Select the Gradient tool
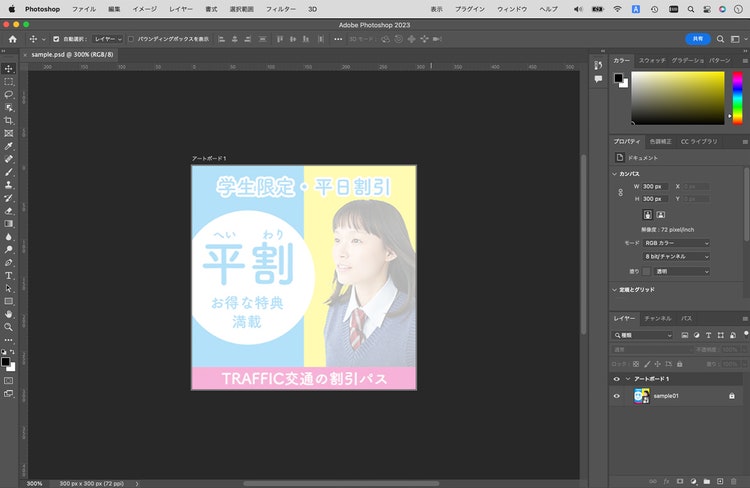The height and width of the screenshot is (488, 750). [x=9, y=224]
